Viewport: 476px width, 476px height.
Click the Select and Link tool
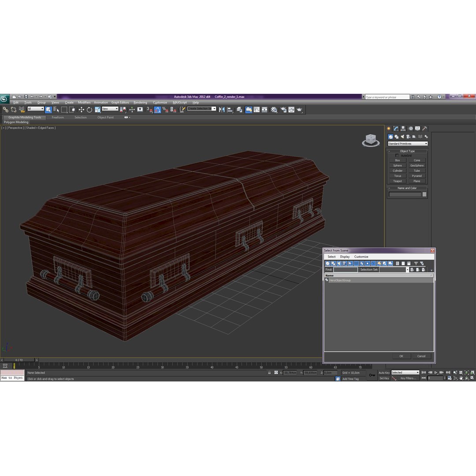pyautogui.click(x=5, y=110)
